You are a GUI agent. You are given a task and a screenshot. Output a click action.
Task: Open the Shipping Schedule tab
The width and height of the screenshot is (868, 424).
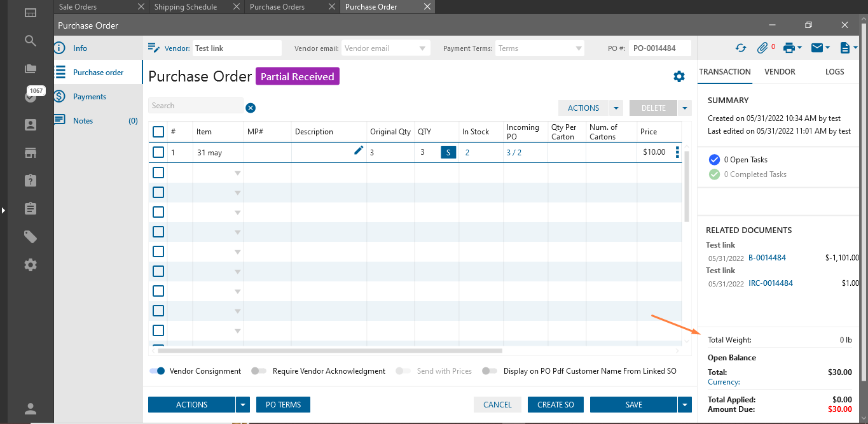(x=185, y=7)
